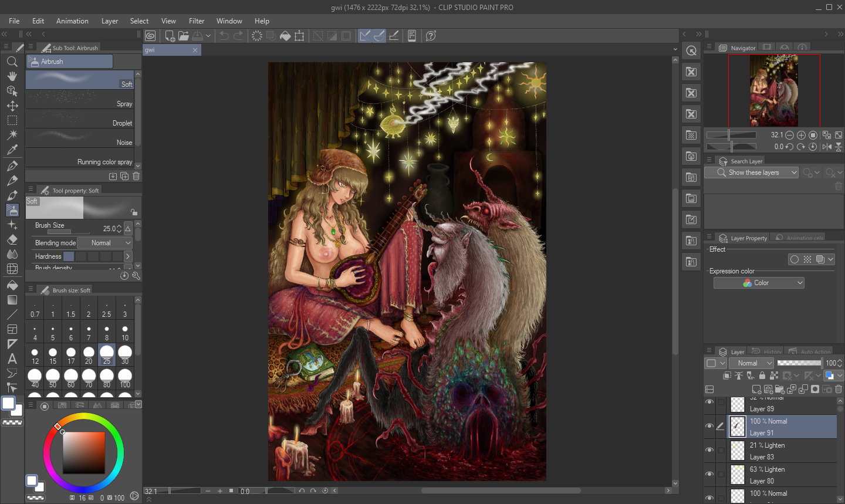Select the Eyedropper tool
The image size is (845, 504).
(12, 150)
